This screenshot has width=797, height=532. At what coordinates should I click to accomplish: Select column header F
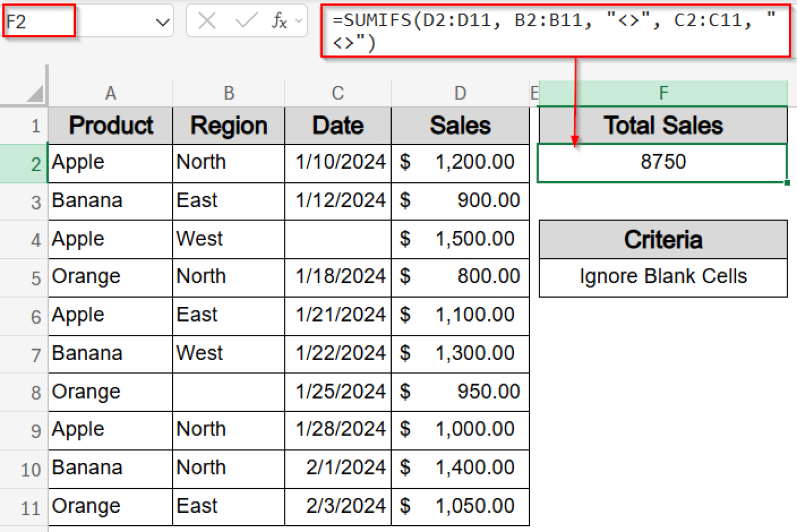pos(663,93)
